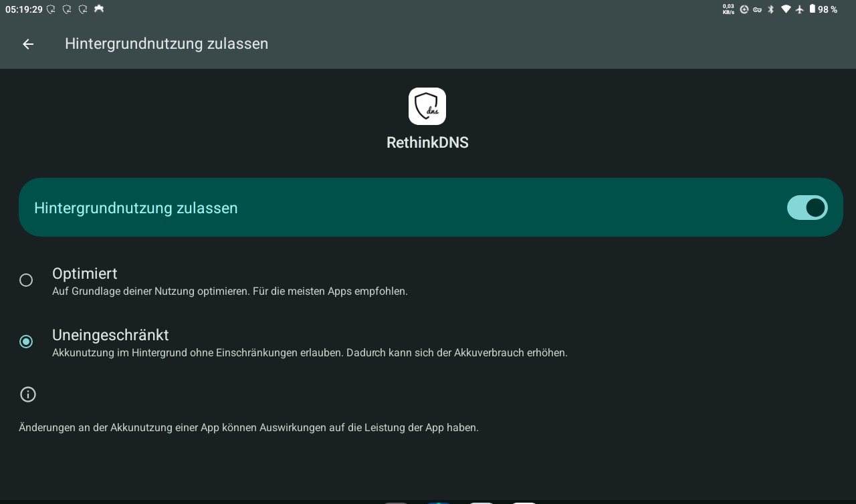Open the info circle icon

click(x=27, y=394)
